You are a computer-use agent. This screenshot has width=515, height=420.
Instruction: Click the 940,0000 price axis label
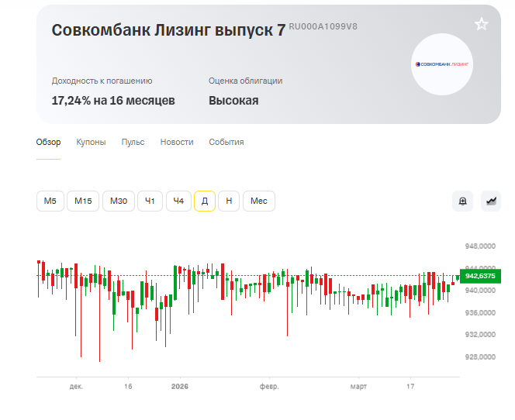point(480,291)
